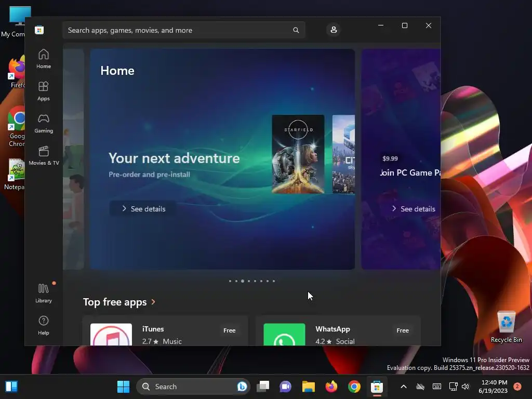
Task: Launch Google Chrome from the taskbar
Action: [x=354, y=387]
